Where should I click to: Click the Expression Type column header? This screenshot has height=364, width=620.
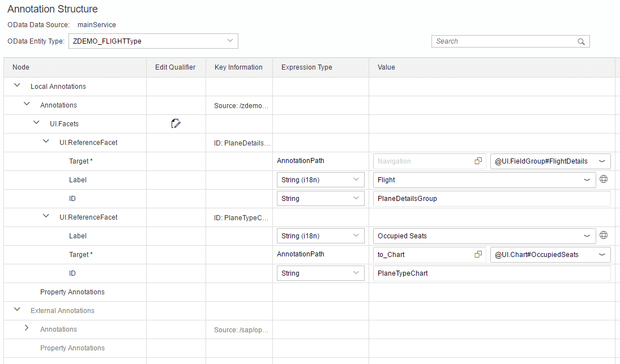[x=307, y=67]
